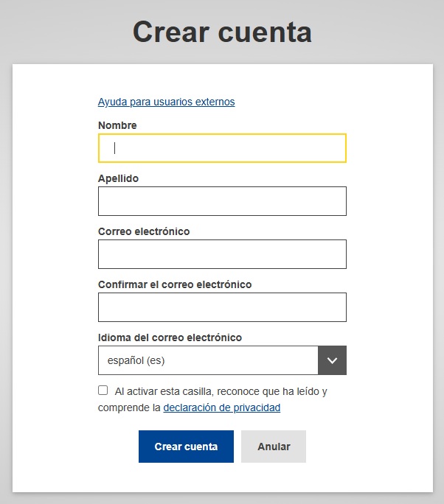Click empty white area right of Anular button
The height and width of the screenshot is (504, 444).
point(369,447)
